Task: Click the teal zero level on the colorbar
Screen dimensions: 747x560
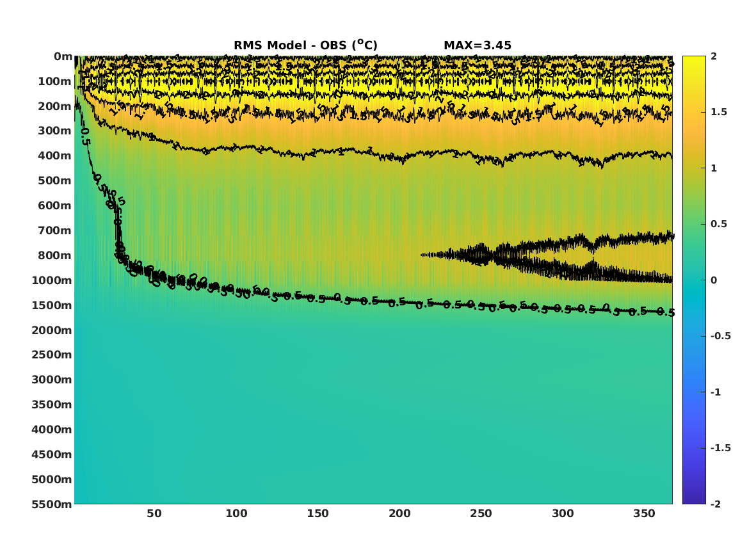Action: 694,280
